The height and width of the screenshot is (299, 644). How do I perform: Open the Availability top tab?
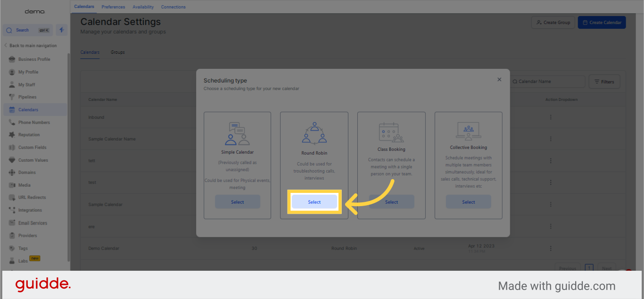click(143, 7)
